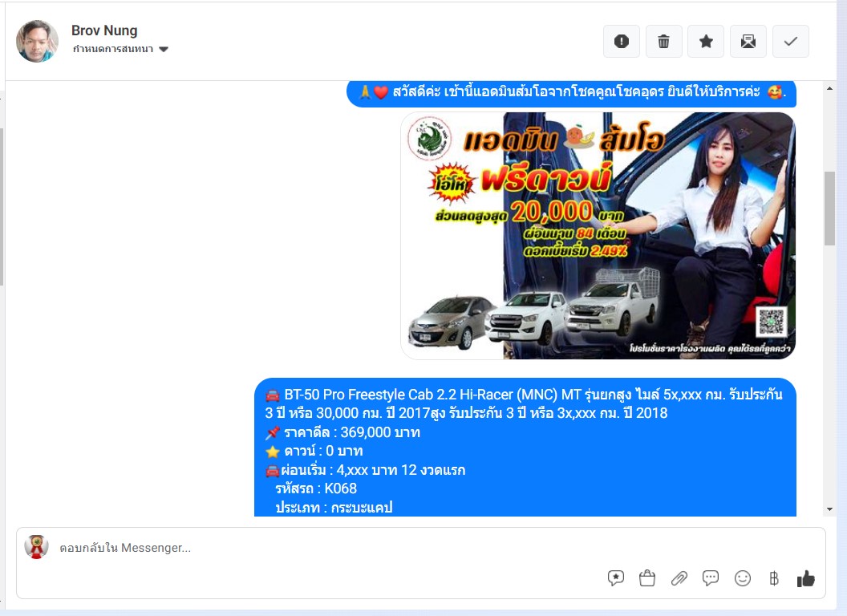Send a thumbs-up like
847x616 pixels.
805,578
